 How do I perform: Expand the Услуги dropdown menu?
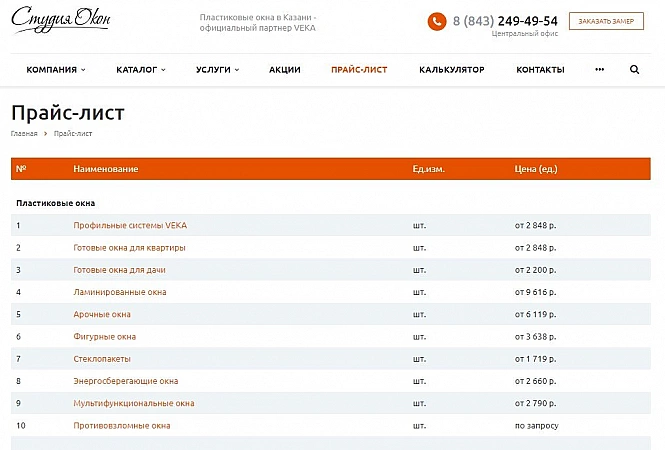(217, 70)
